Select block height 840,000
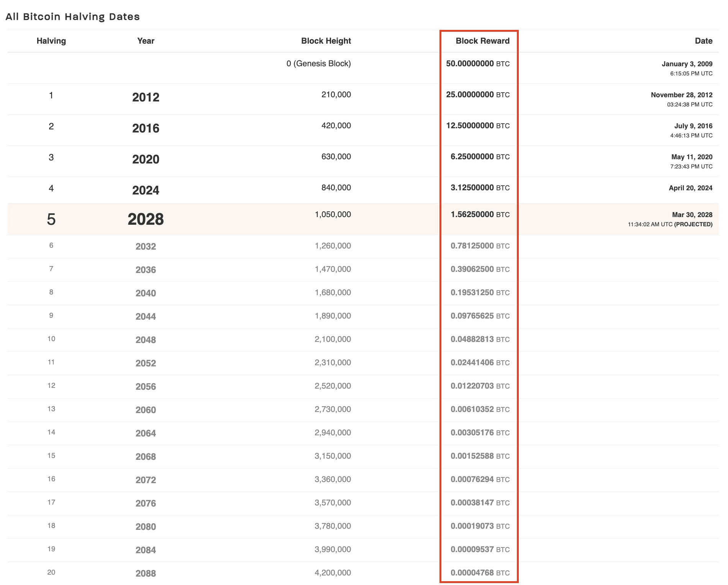728x585 pixels. 336,188
